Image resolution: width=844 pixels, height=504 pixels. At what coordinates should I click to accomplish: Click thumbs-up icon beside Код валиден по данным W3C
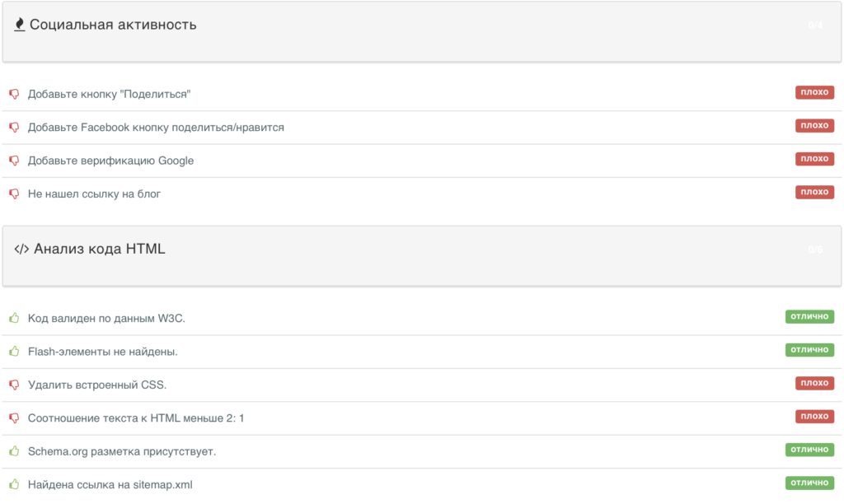15,318
